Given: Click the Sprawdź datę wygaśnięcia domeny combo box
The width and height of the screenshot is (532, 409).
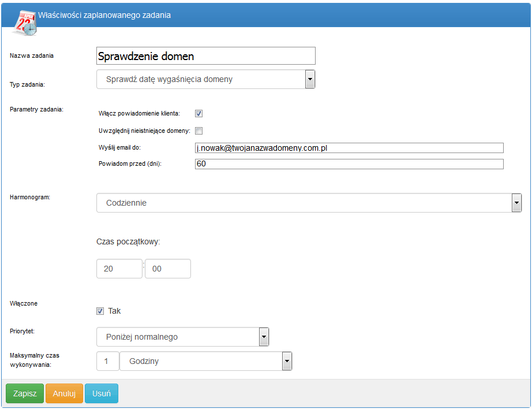Looking at the screenshot, I should coord(206,79).
